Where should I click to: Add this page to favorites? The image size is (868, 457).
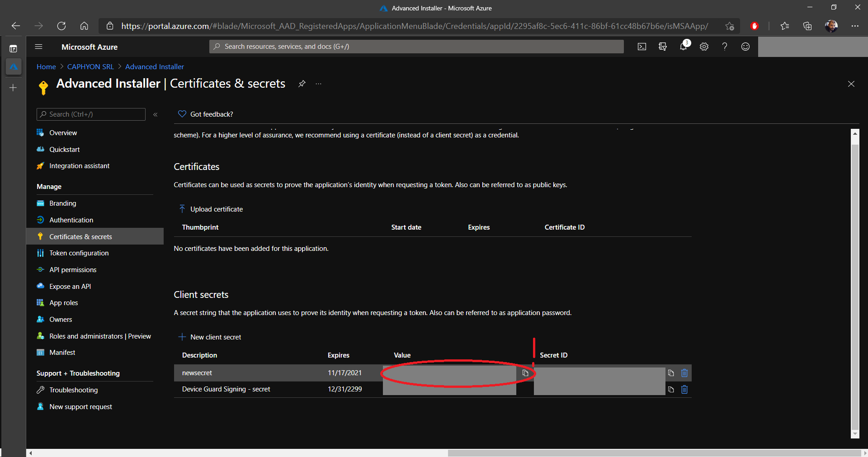729,26
